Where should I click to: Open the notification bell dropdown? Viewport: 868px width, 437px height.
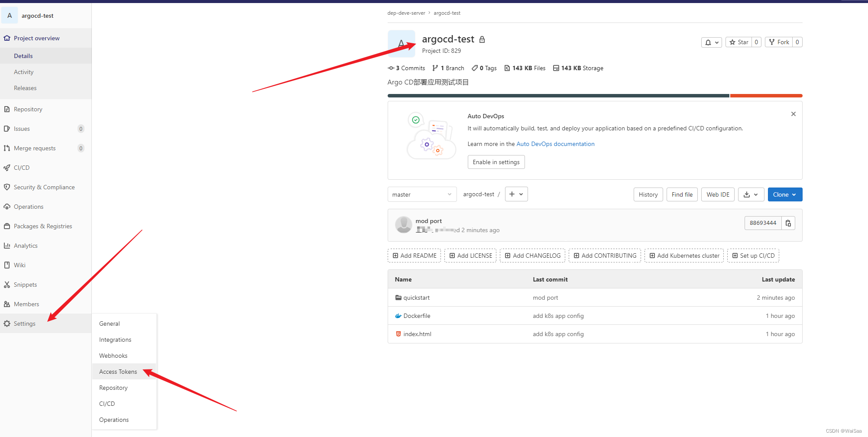711,42
